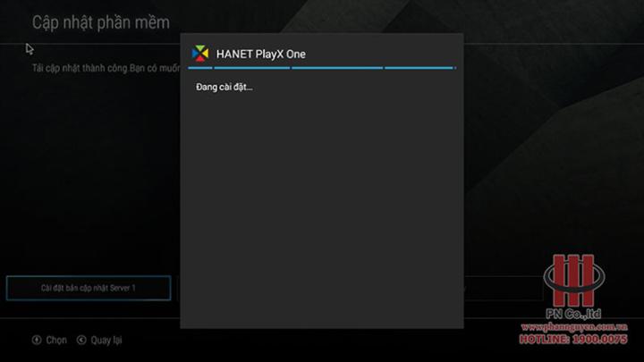Viewport: 644px width, 362px height.
Task: Click the second progress bar segment
Action: (251, 68)
